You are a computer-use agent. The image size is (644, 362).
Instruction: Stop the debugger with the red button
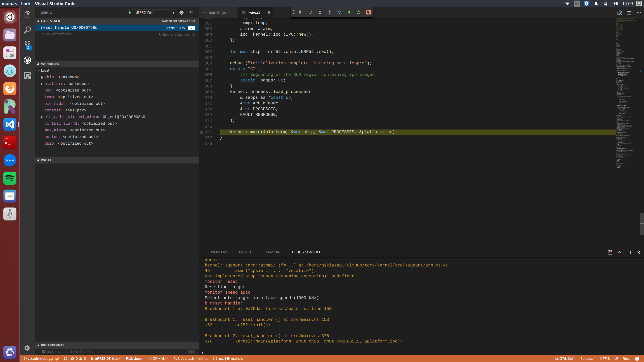(368, 12)
